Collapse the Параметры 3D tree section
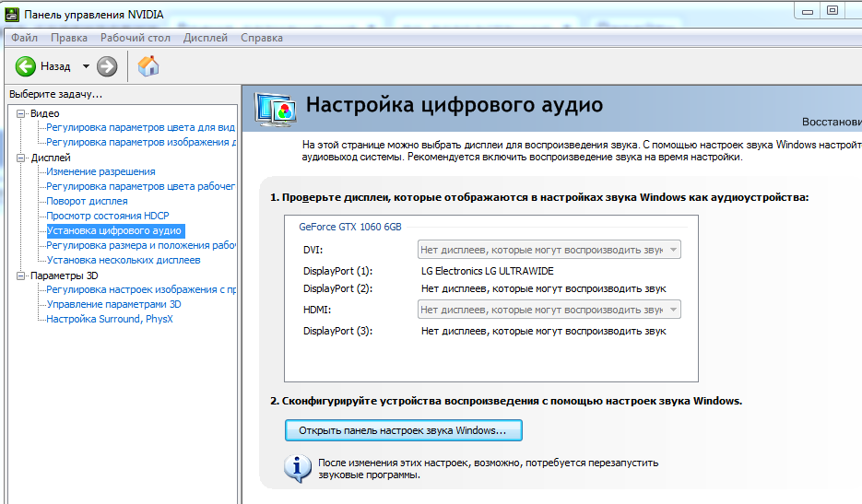 coord(21,275)
